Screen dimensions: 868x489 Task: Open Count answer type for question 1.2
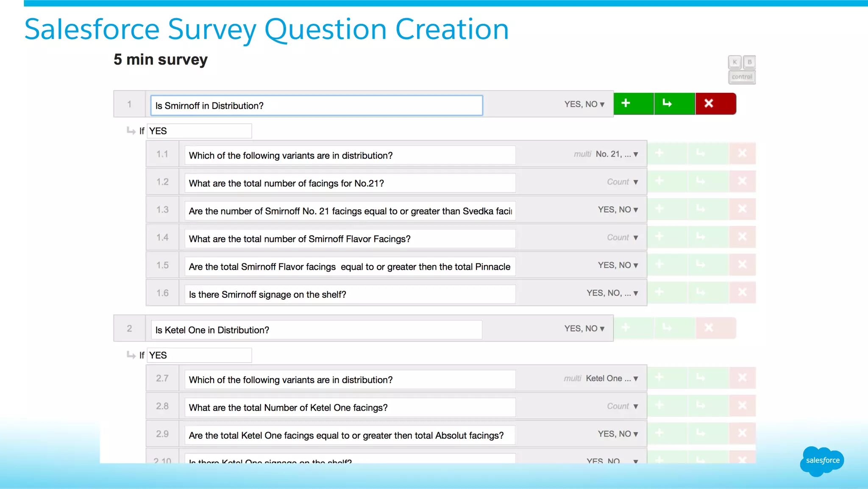pyautogui.click(x=623, y=182)
